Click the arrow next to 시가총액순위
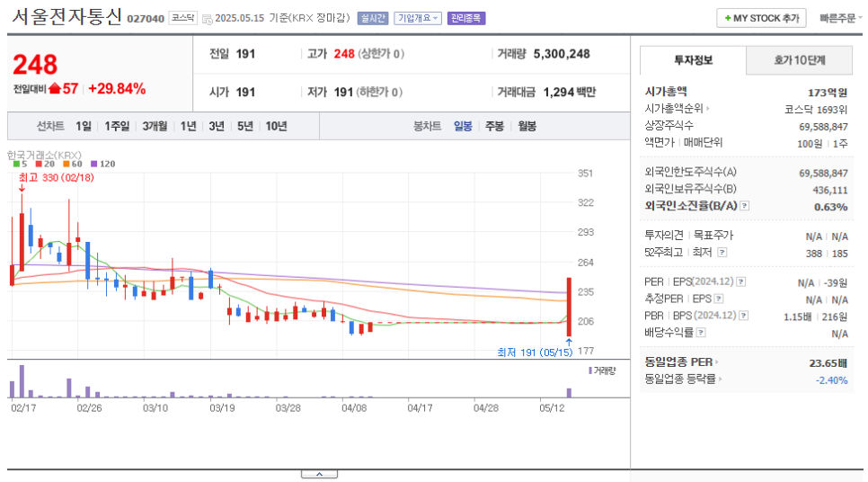This screenshot has width=868, height=482. click(x=707, y=109)
